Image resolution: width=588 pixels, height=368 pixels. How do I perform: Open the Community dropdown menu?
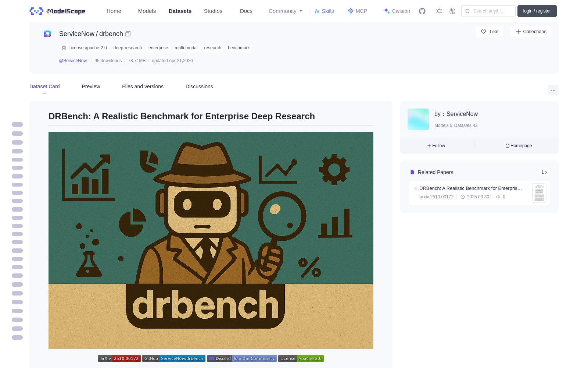pos(286,11)
